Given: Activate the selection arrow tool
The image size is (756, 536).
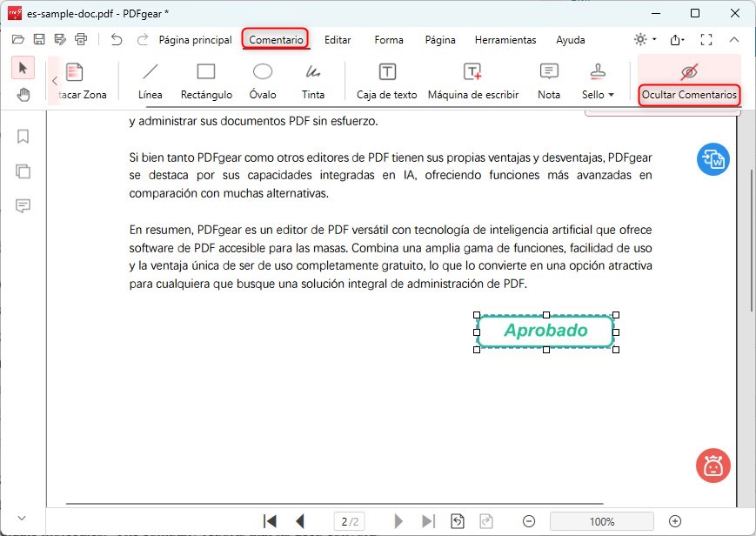Looking at the screenshot, I should pyautogui.click(x=23, y=67).
